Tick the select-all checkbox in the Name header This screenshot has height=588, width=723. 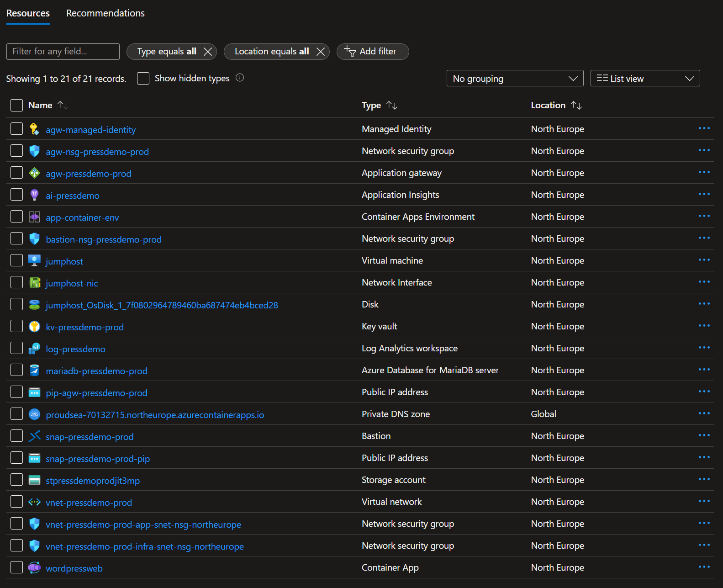(16, 105)
